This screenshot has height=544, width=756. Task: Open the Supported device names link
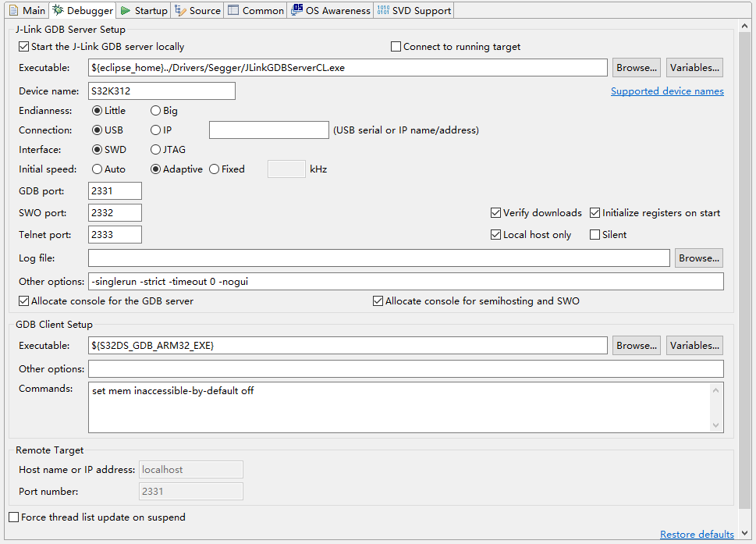(666, 91)
